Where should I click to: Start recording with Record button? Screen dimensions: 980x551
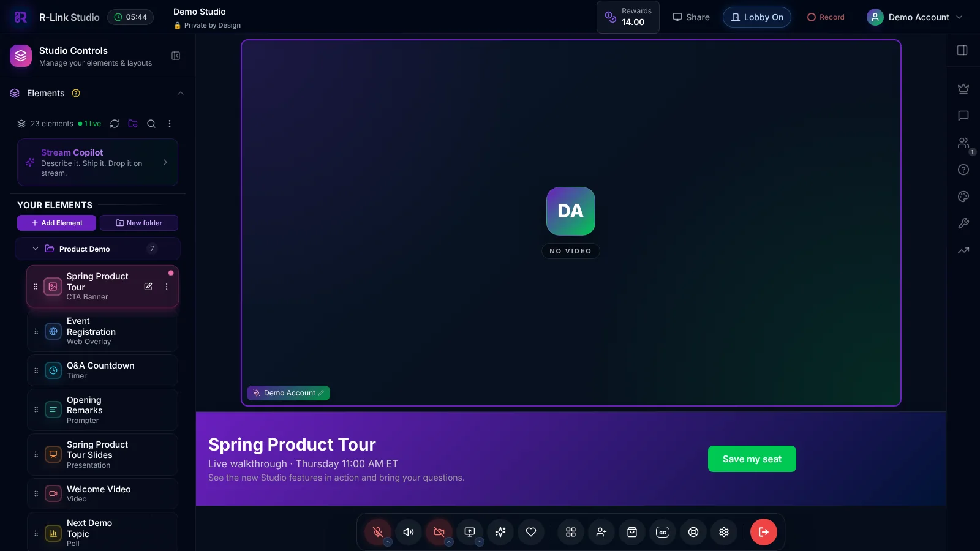click(x=826, y=17)
